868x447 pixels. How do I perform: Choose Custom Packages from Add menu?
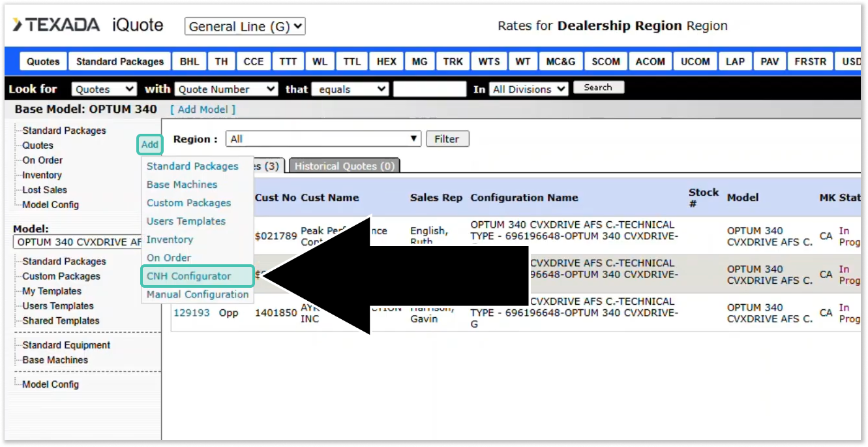188,203
